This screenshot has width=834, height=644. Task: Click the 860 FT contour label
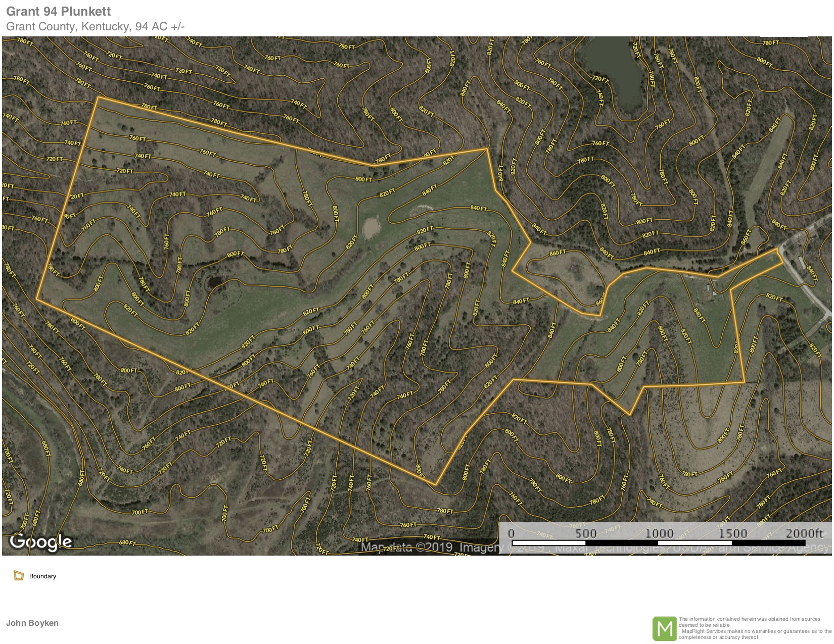[x=558, y=253]
